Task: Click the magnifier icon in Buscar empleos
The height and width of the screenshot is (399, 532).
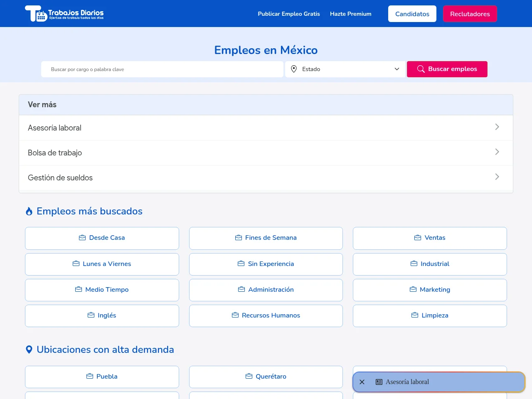Action: pos(421,69)
